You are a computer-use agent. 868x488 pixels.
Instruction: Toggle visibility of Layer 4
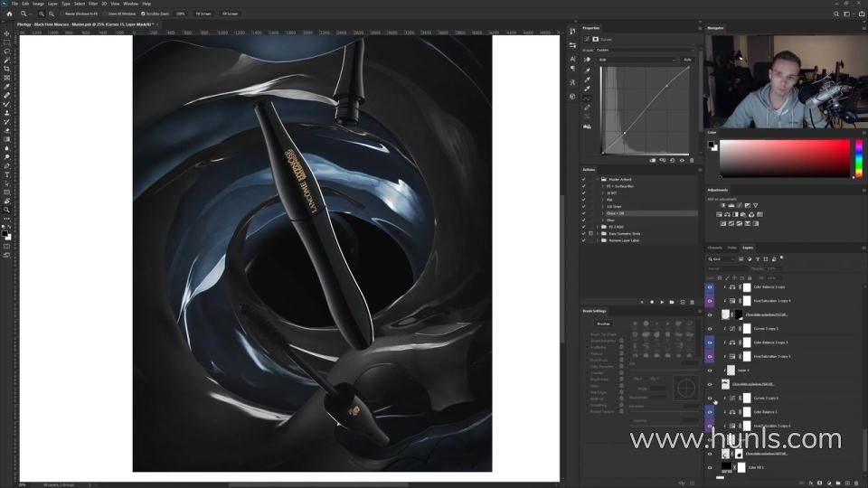[710, 371]
